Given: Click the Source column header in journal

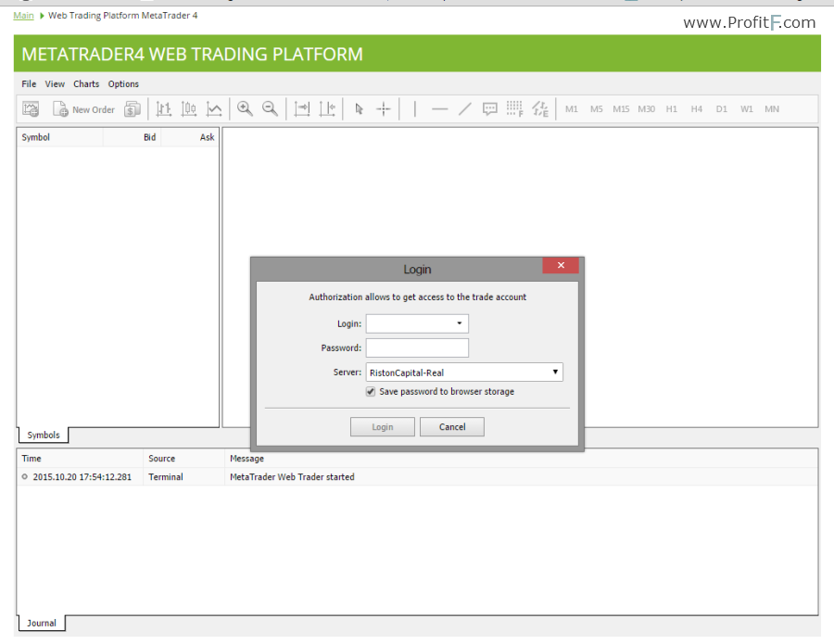Looking at the screenshot, I should (184, 459).
